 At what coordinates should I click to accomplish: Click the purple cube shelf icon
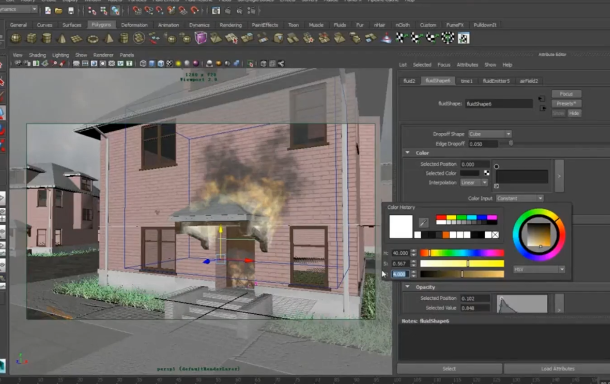pyautogui.click(x=200, y=38)
